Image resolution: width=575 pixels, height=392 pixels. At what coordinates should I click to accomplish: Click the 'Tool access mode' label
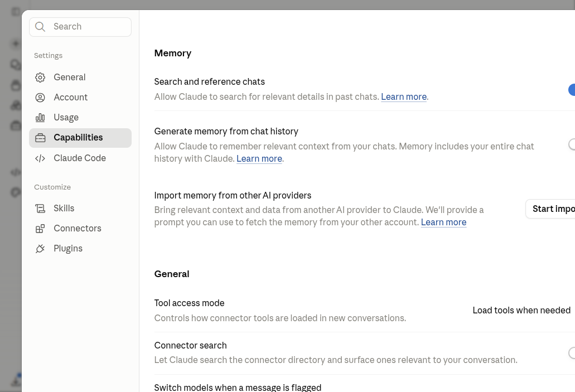(189, 303)
